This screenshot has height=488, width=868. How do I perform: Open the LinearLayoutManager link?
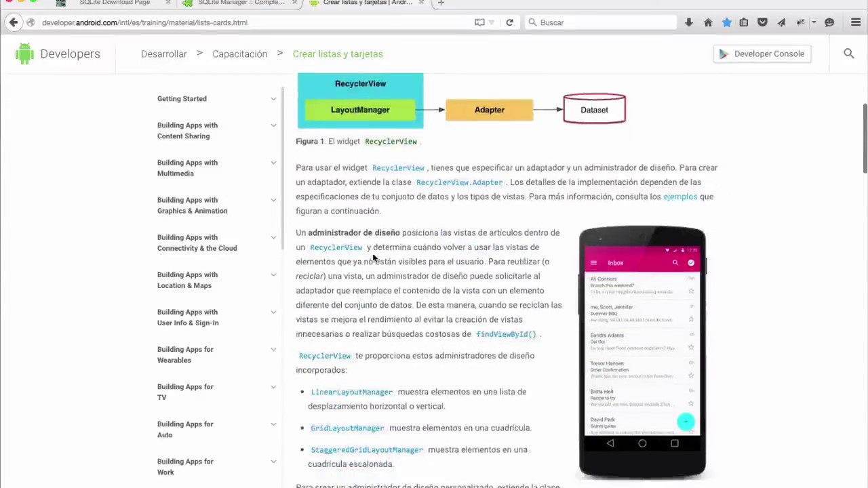click(x=352, y=392)
